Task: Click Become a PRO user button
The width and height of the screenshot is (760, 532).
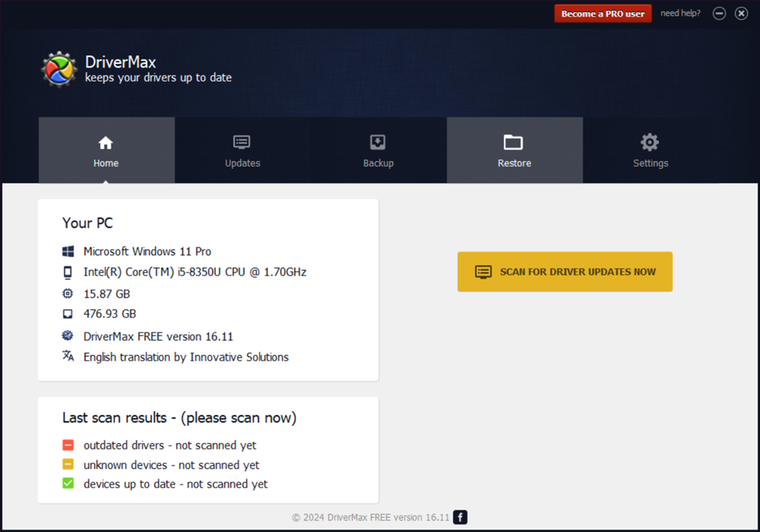Action: pos(603,13)
